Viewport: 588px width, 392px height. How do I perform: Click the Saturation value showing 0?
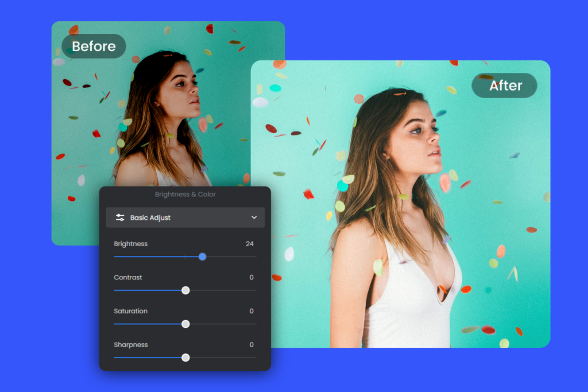(251, 311)
